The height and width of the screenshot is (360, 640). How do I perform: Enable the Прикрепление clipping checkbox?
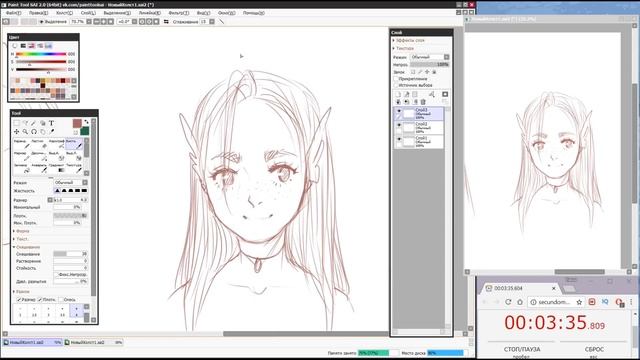click(396, 79)
